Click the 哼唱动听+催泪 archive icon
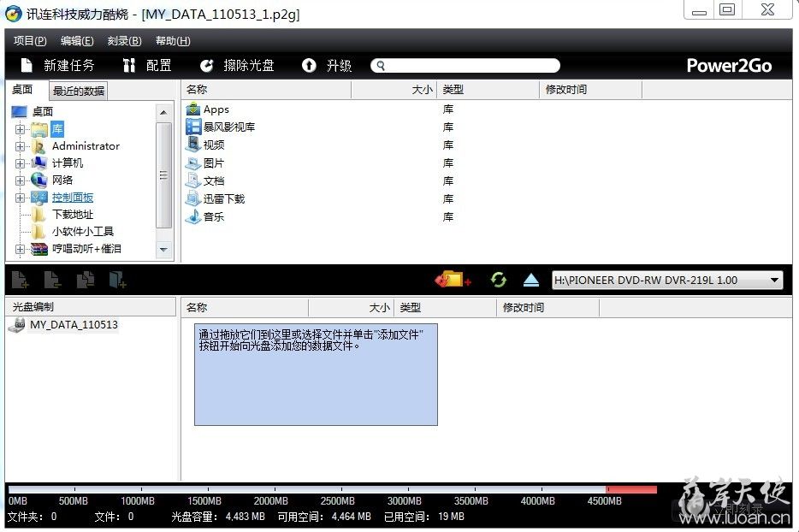This screenshot has width=799, height=532. coord(38,249)
